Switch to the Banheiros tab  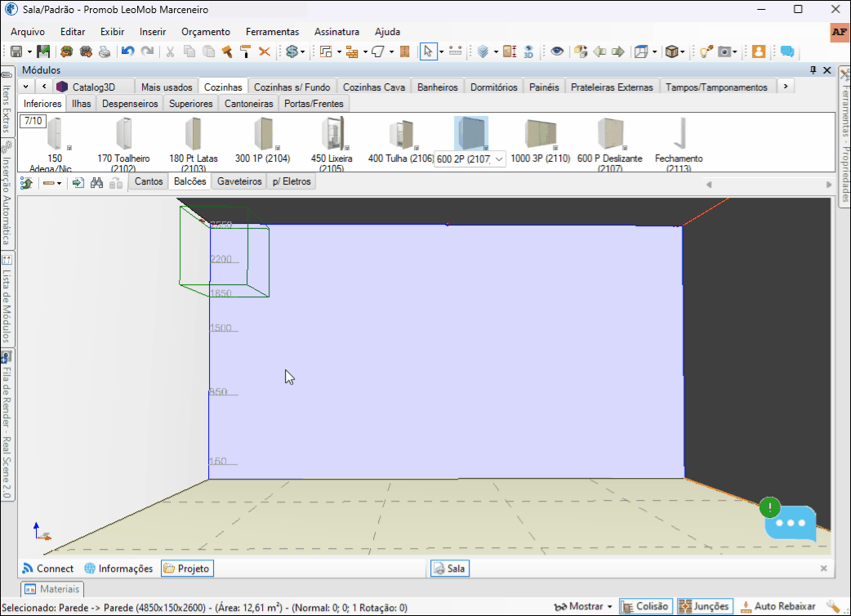coord(438,87)
